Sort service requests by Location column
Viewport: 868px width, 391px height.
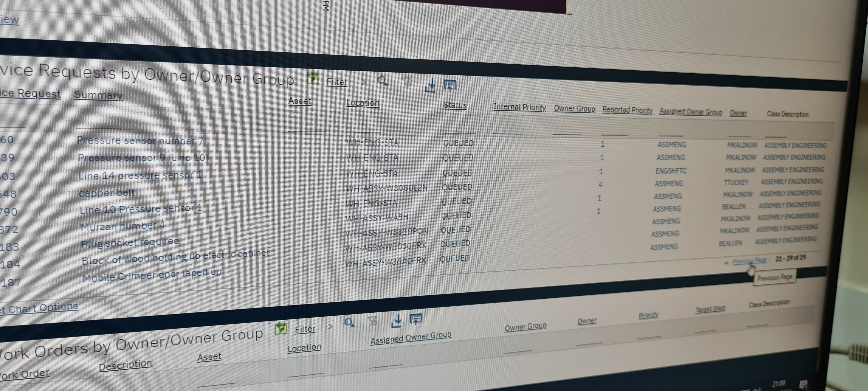[363, 103]
